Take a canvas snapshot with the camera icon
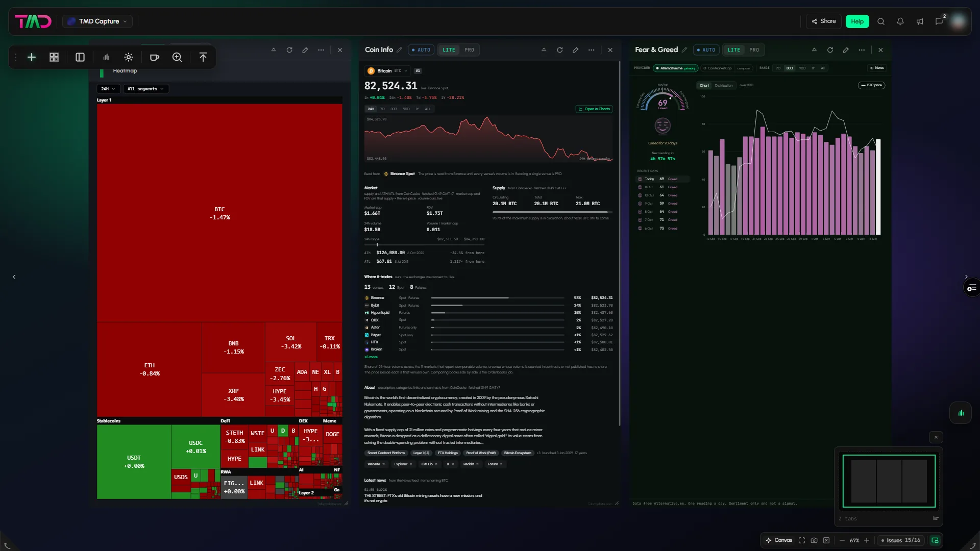The width and height of the screenshot is (980, 551). (814, 540)
